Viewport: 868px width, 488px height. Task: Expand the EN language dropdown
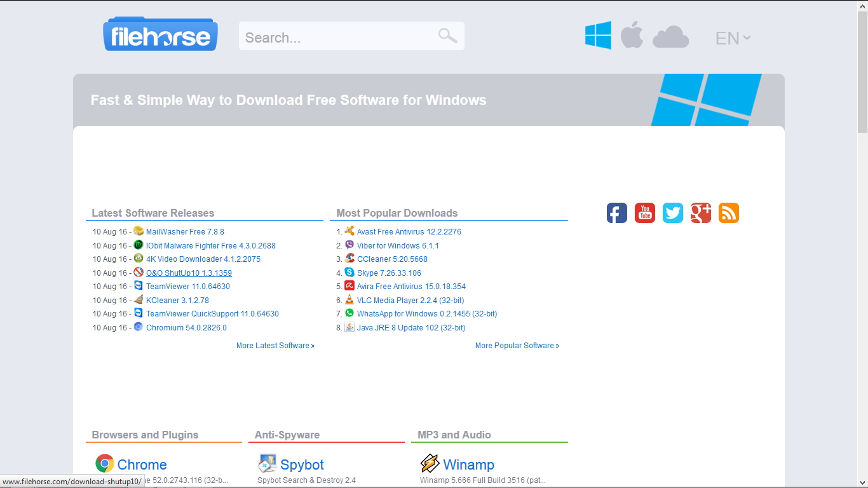(732, 38)
